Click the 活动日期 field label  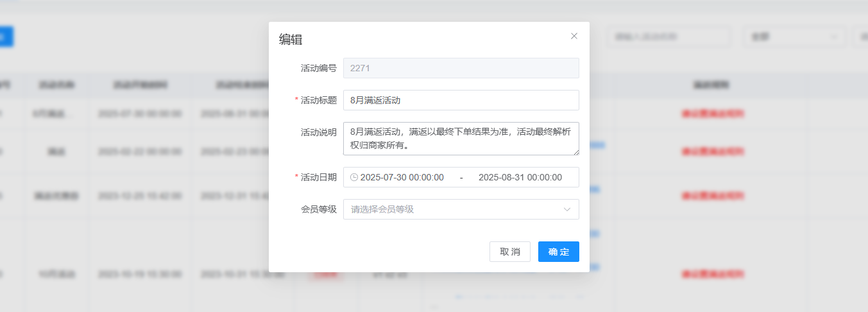pos(318,177)
